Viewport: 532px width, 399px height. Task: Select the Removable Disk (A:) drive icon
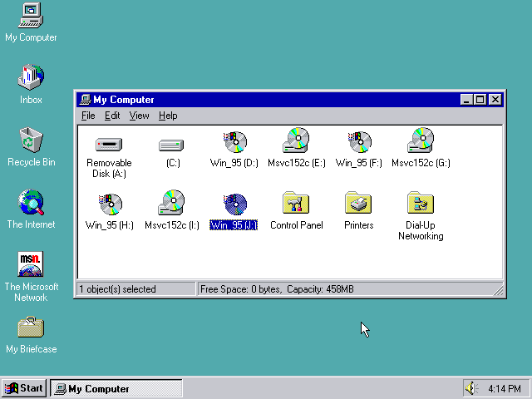[109, 145]
